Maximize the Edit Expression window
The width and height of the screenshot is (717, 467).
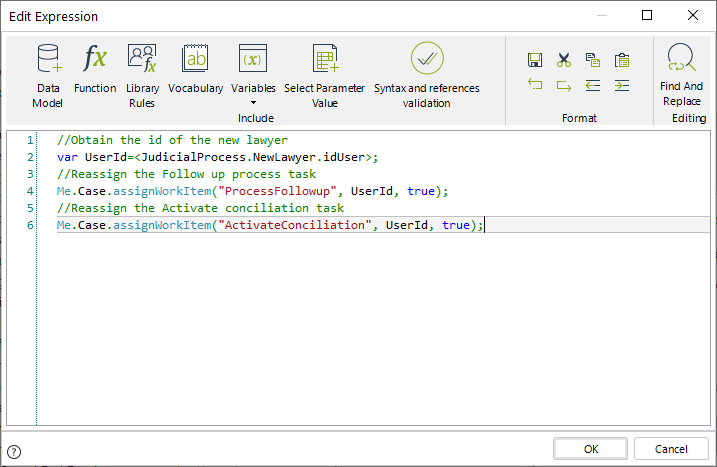(647, 16)
